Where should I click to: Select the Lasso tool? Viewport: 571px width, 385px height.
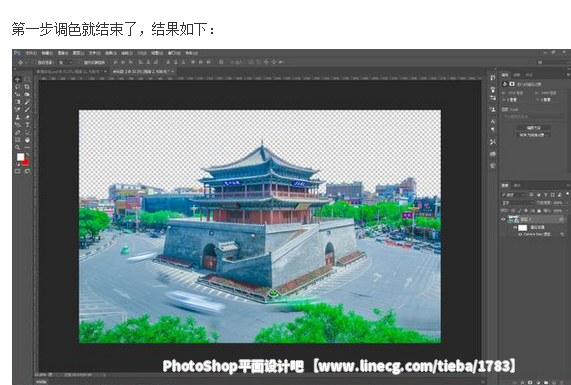point(17,87)
